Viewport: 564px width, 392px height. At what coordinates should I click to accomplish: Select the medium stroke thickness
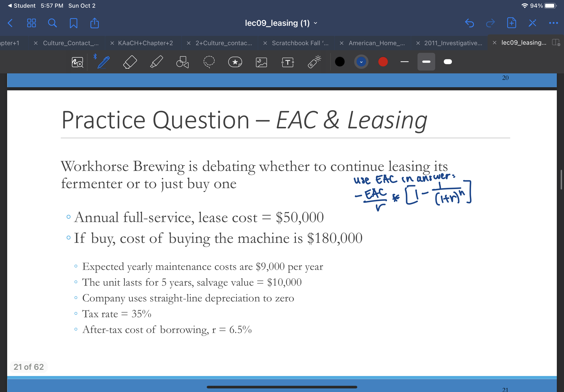pyautogui.click(x=426, y=61)
